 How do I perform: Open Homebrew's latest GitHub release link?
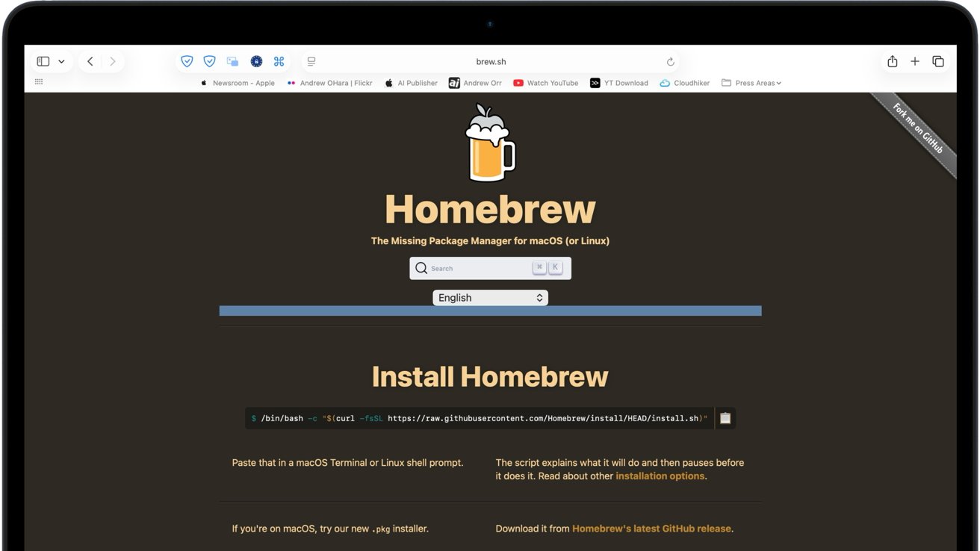652,528
